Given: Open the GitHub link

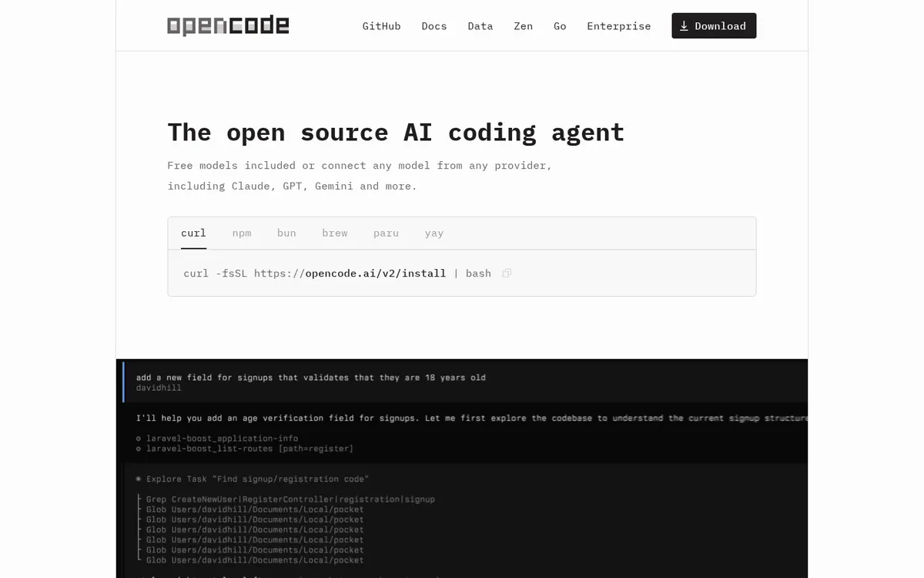Looking at the screenshot, I should click(x=382, y=26).
